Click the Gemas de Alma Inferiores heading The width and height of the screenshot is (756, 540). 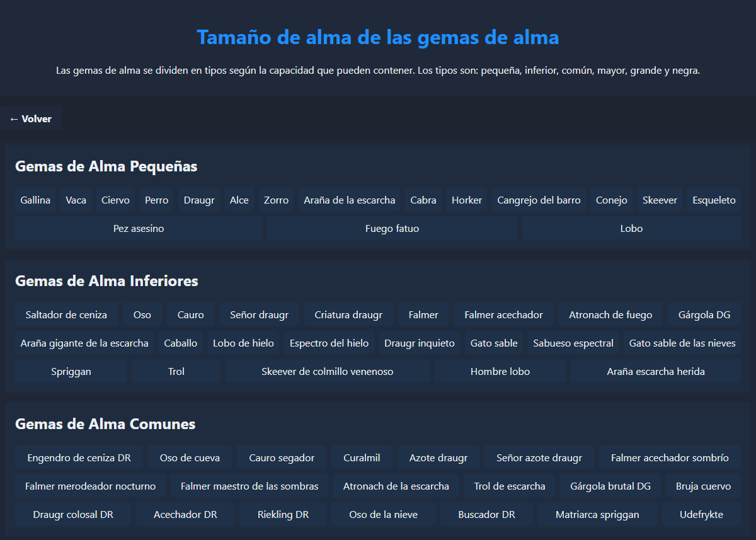(x=106, y=280)
